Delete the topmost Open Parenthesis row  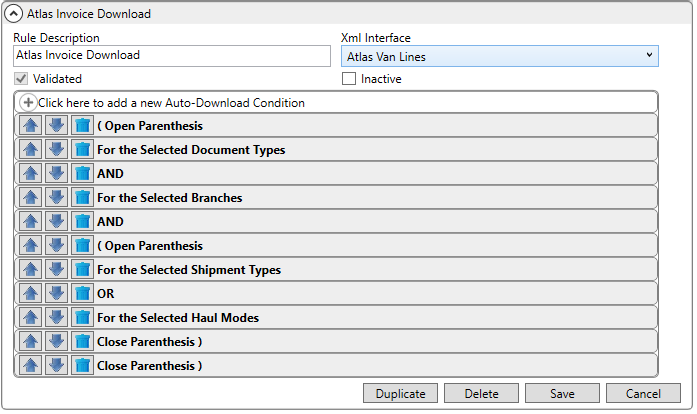pyautogui.click(x=82, y=125)
